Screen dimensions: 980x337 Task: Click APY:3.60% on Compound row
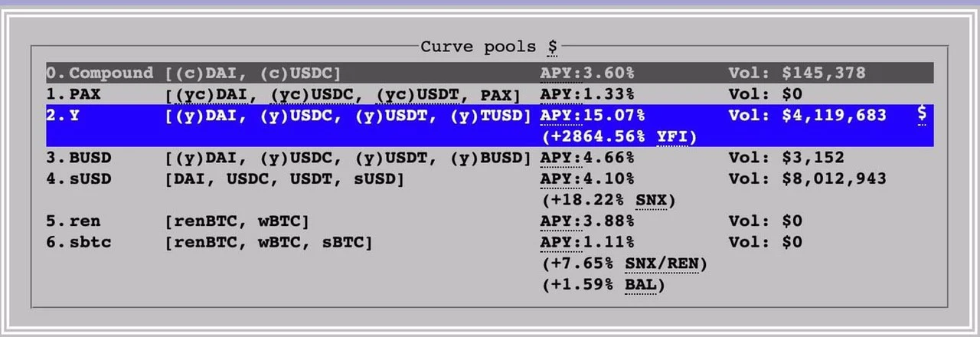coord(587,74)
